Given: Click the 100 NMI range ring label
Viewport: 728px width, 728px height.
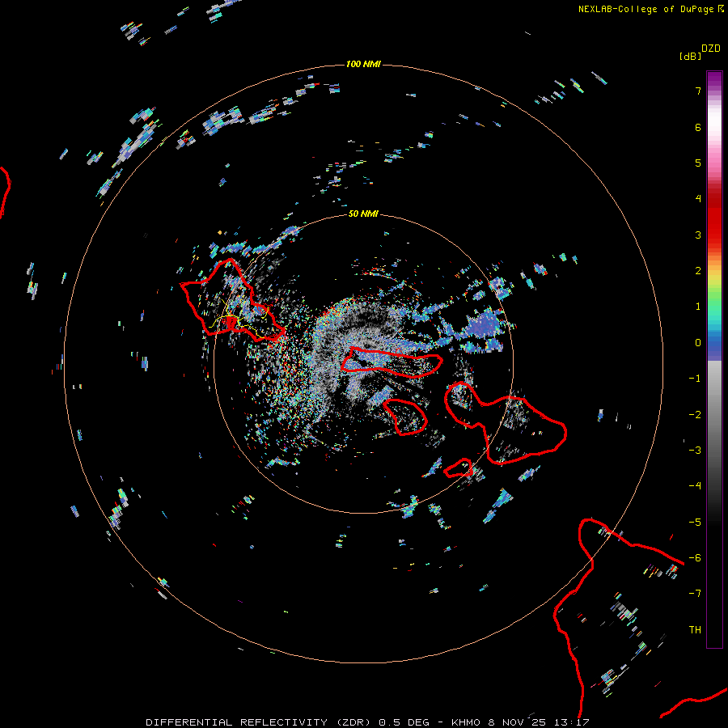Looking at the screenshot, I should (363, 64).
